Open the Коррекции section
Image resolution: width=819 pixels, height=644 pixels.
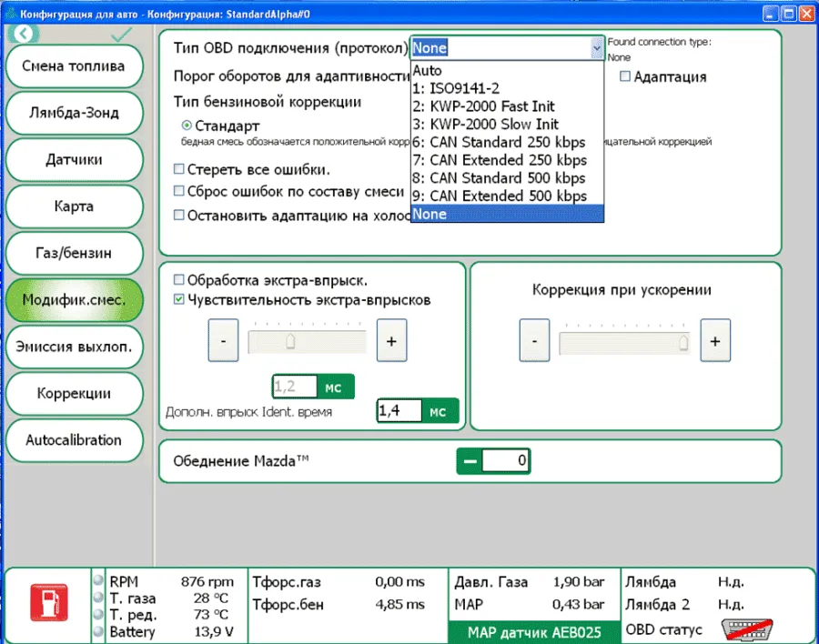pyautogui.click(x=75, y=393)
